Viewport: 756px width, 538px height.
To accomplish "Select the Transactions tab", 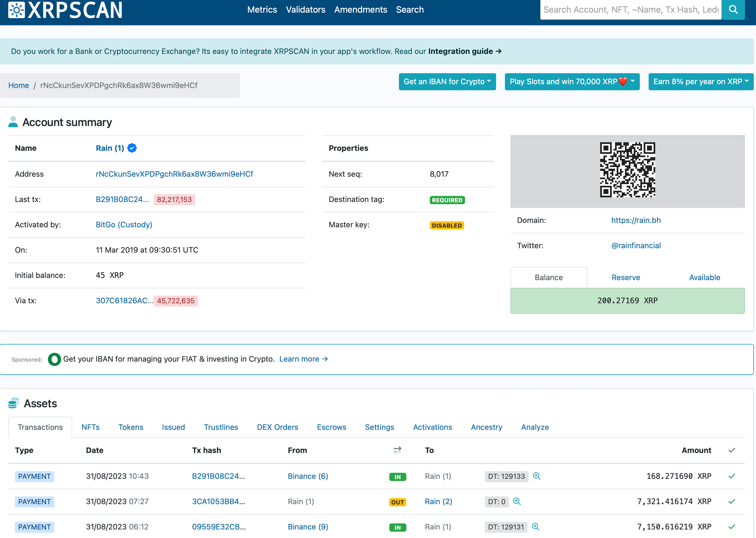I will (40, 427).
